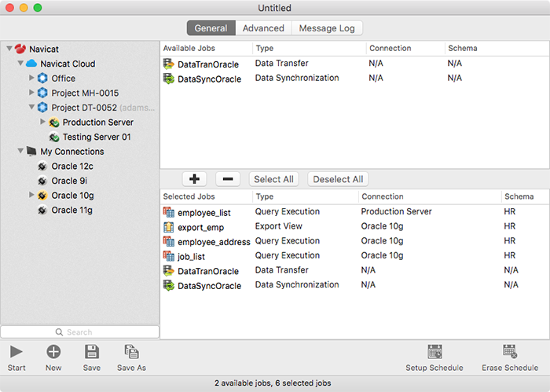The width and height of the screenshot is (550, 392).
Task: Select the Oracle 11g tree label
Action: pos(72,210)
